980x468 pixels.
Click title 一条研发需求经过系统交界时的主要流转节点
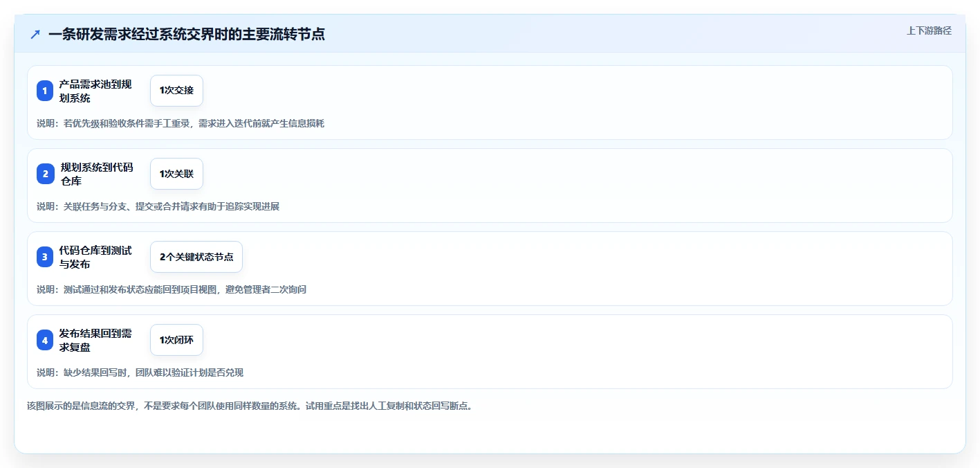(x=187, y=35)
